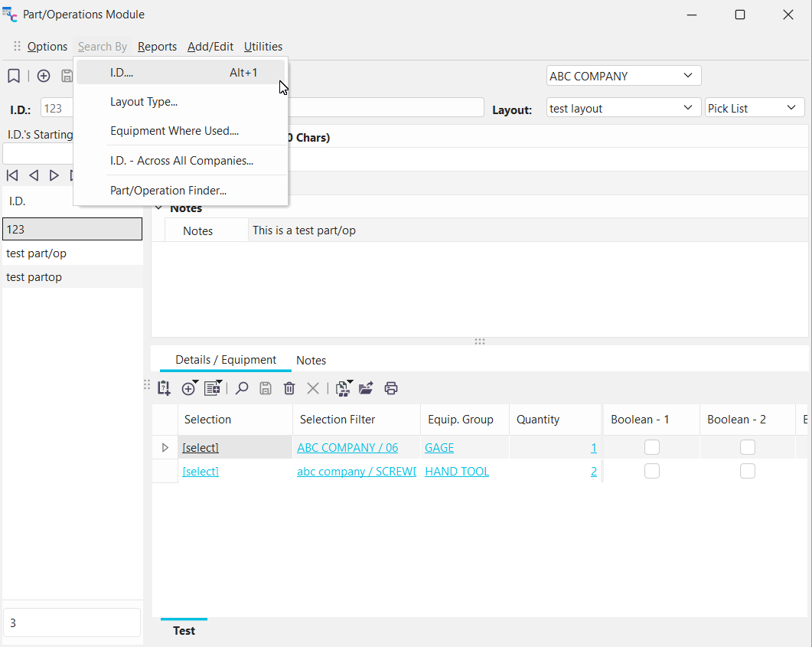The height and width of the screenshot is (647, 812).
Task: Click the bookmark icon in top toolbar
Action: point(14,76)
